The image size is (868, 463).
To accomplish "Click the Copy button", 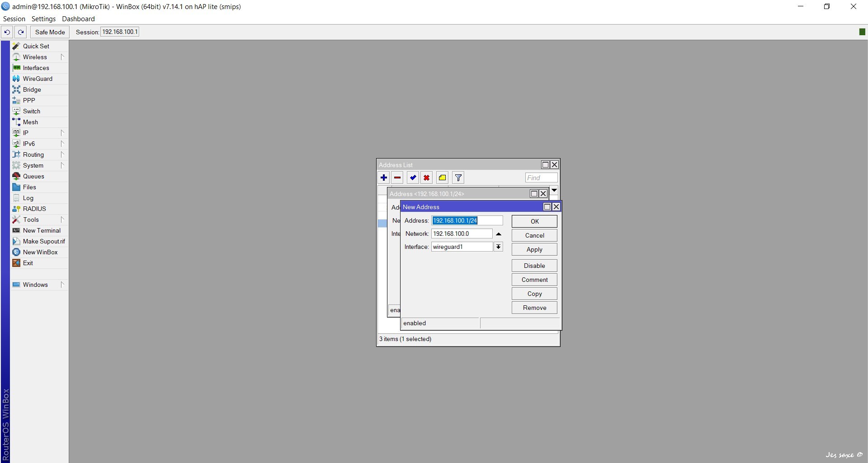I will pyautogui.click(x=534, y=294).
